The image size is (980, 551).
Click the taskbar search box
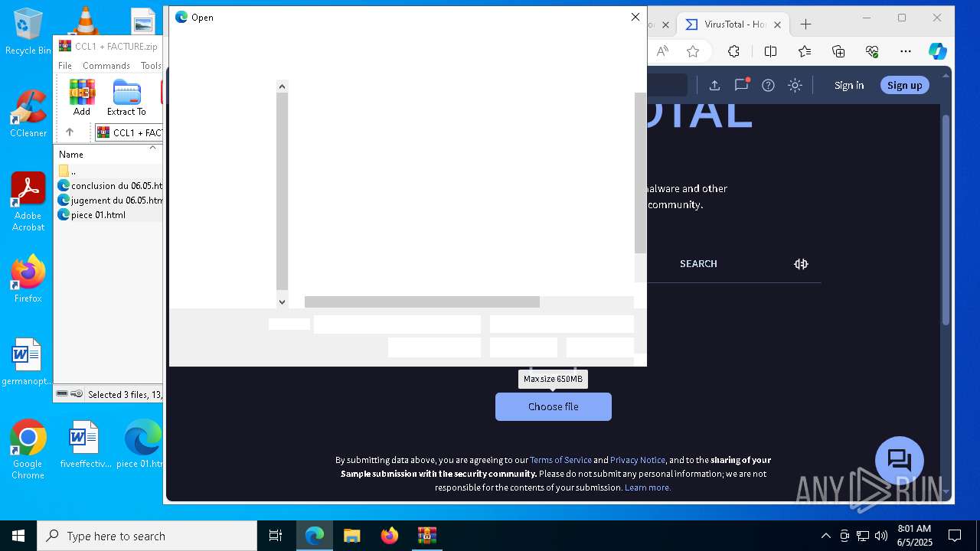coord(147,536)
